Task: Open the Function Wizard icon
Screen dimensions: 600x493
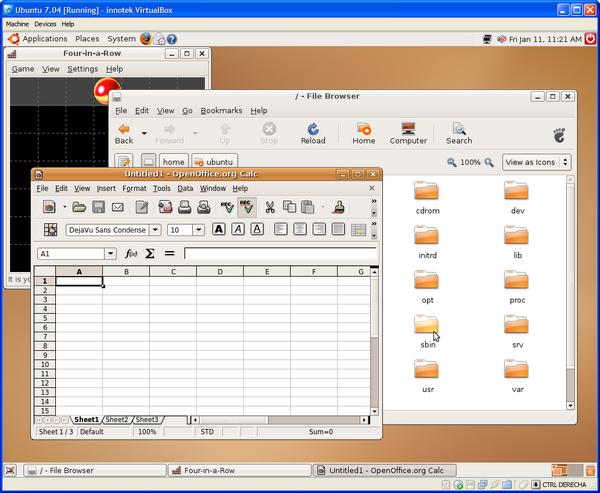Action: coord(131,253)
